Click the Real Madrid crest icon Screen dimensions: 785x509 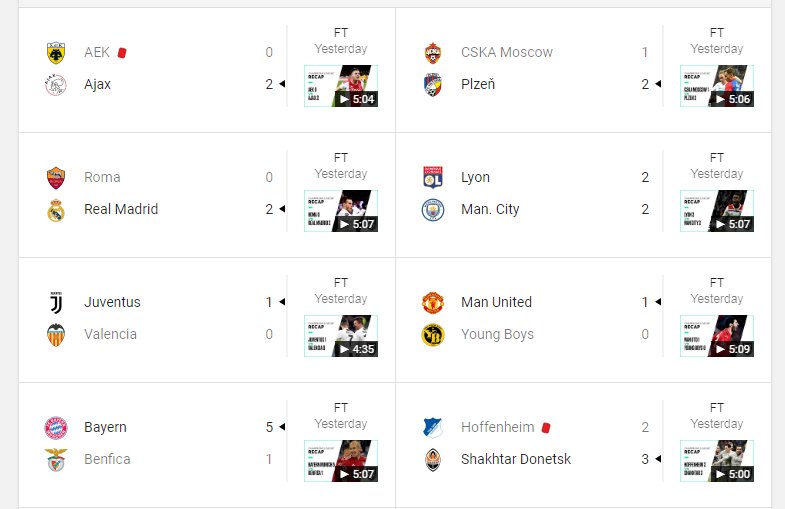tap(56, 210)
